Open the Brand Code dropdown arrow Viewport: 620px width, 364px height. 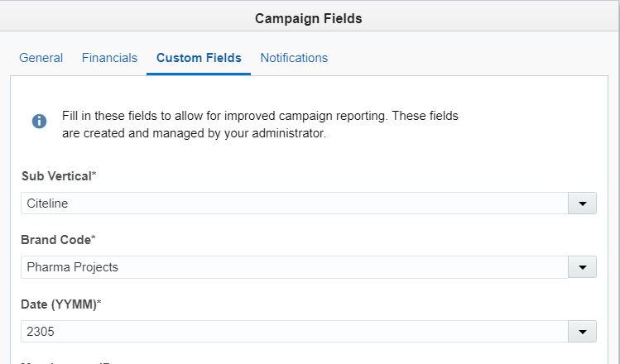[x=582, y=267]
